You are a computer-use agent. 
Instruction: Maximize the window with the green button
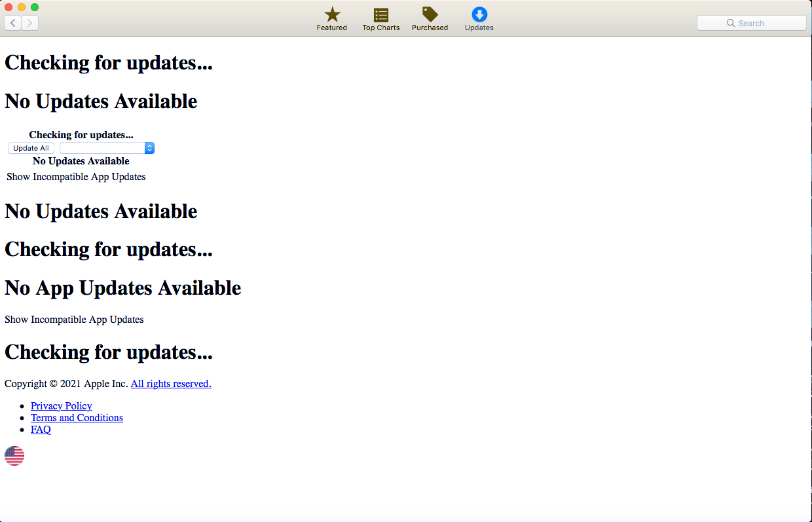(x=35, y=7)
